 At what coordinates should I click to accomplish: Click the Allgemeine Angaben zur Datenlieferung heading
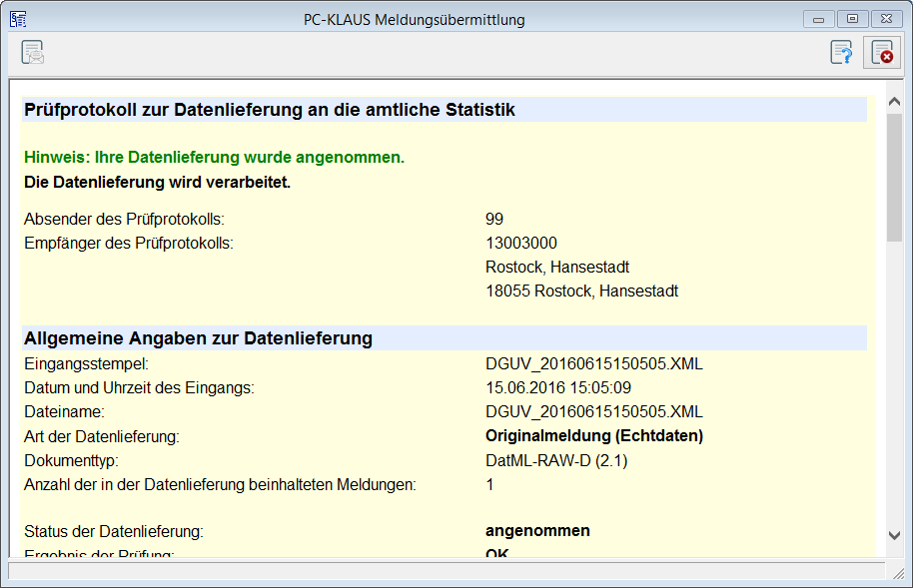tap(198, 338)
